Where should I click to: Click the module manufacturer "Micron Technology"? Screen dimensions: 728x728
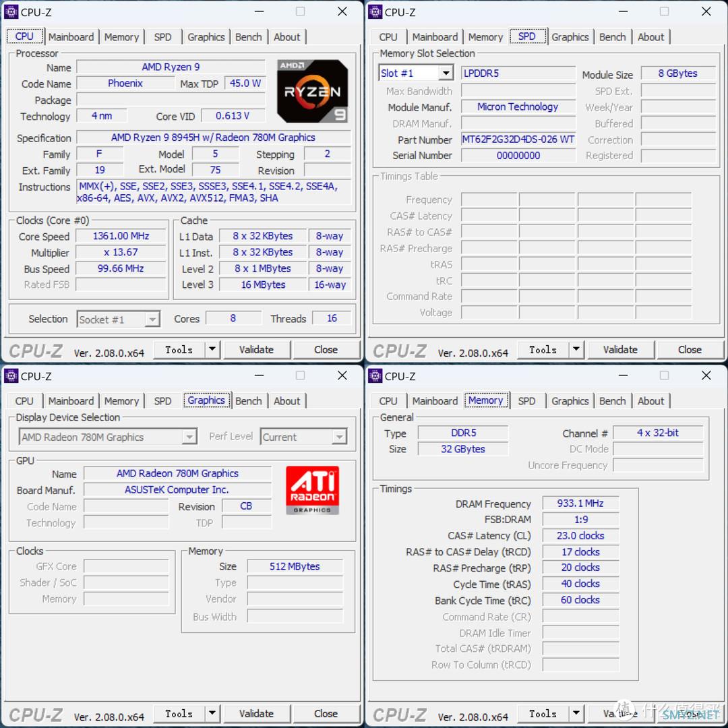point(518,107)
